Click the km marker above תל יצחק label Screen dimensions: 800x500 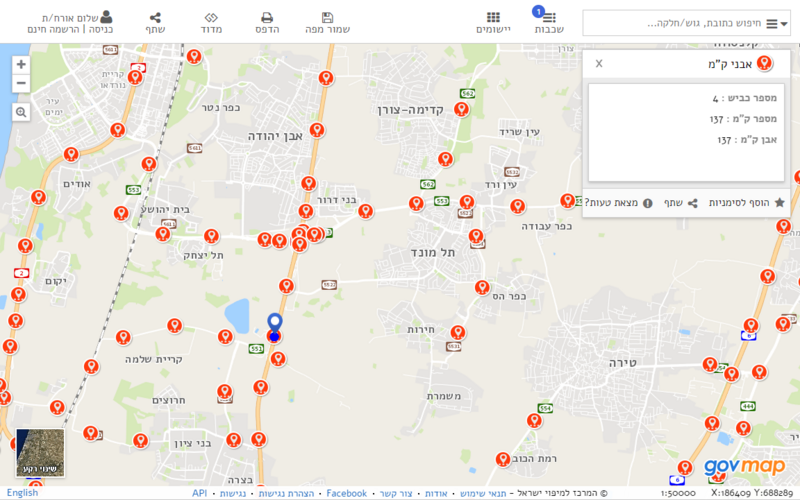211,236
